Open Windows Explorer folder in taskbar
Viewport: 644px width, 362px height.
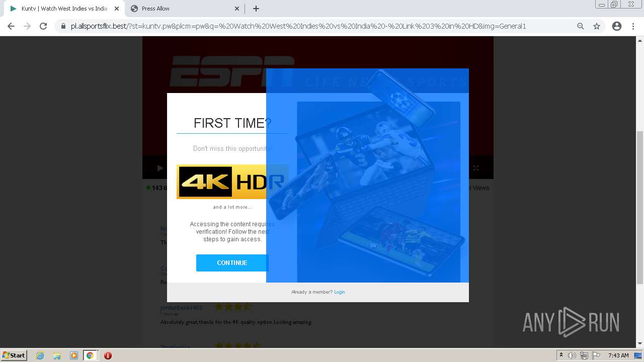(x=57, y=355)
